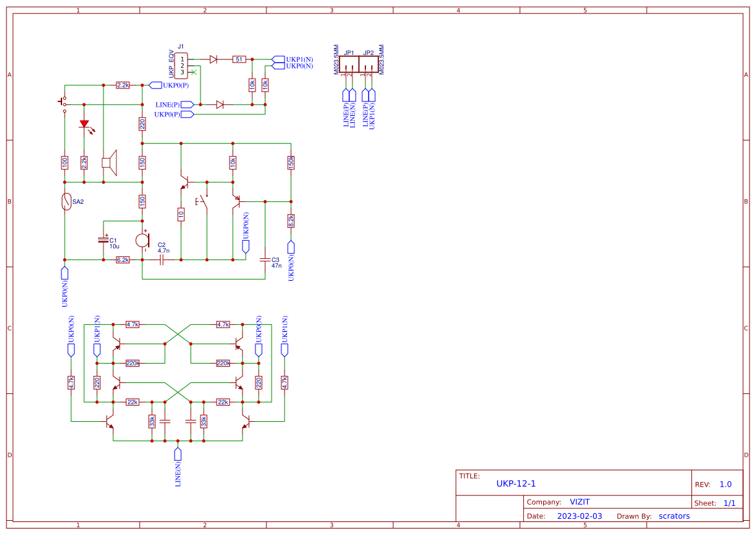
Task: Click the title text UKP-12-1
Action: pos(516,484)
